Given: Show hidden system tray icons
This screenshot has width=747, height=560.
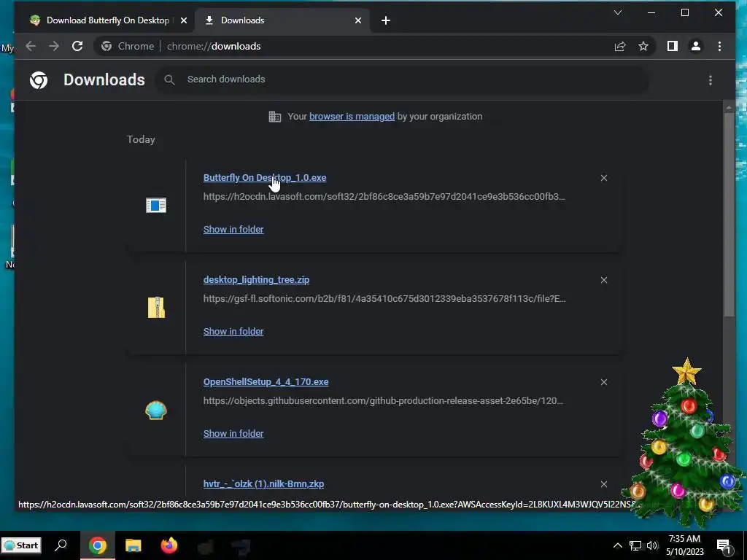Looking at the screenshot, I should [x=617, y=545].
